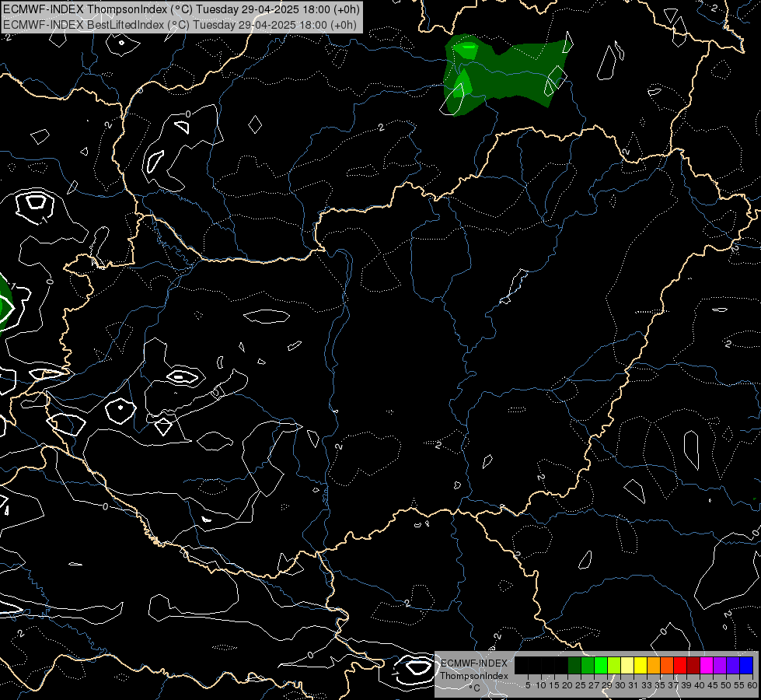The image size is (761, 700).
Task: Pick the violet 50-55 legend swatch
Action: [732, 666]
